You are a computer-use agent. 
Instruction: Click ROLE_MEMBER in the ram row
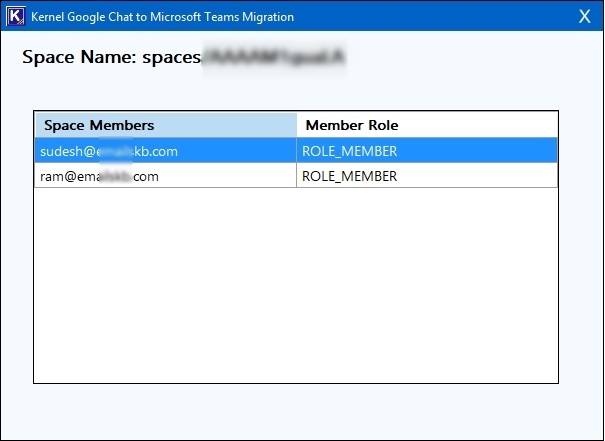pos(427,176)
